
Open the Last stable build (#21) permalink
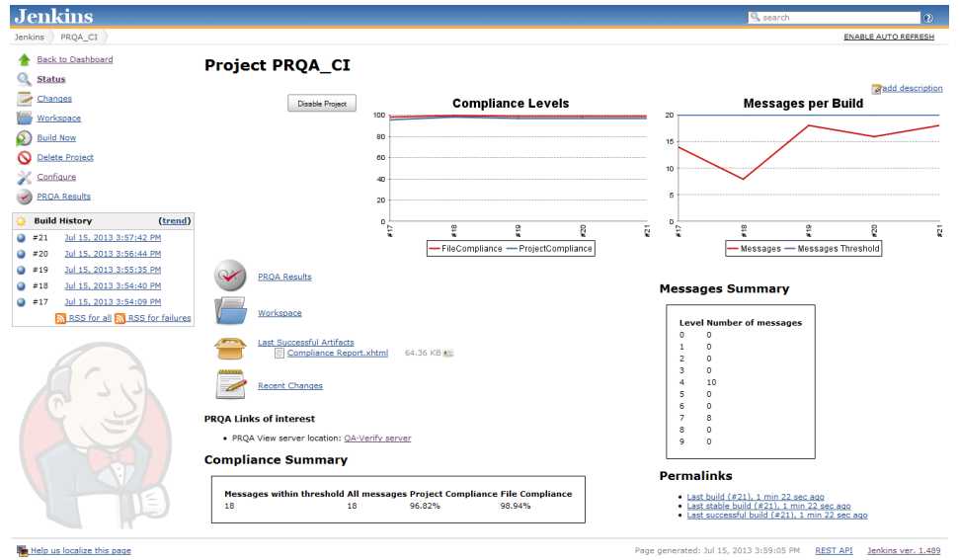pyautogui.click(x=768, y=507)
